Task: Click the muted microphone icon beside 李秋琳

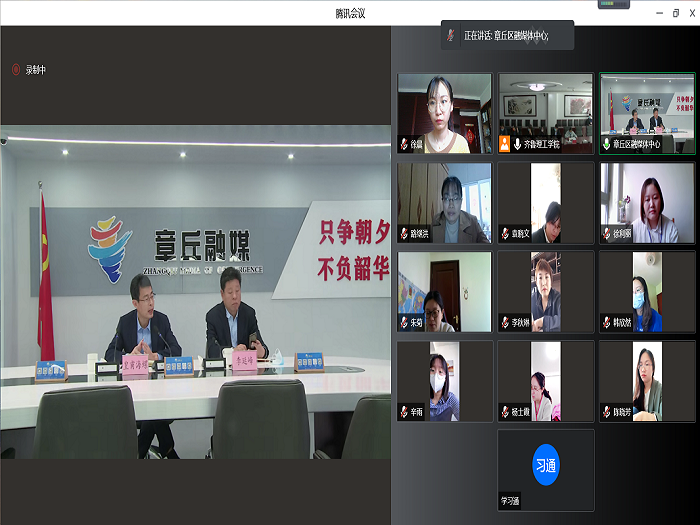Action: pyautogui.click(x=505, y=323)
